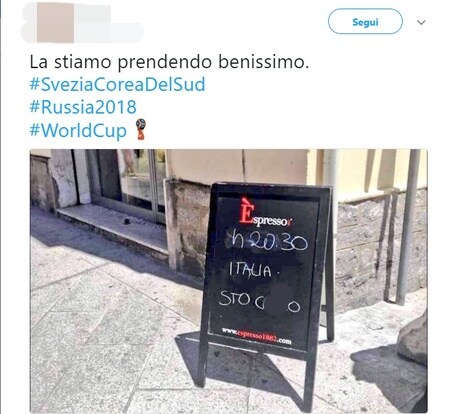The image size is (451, 414).
Task: Click the 'h 20:30' chalk writing in the photo
Action: pos(267,240)
